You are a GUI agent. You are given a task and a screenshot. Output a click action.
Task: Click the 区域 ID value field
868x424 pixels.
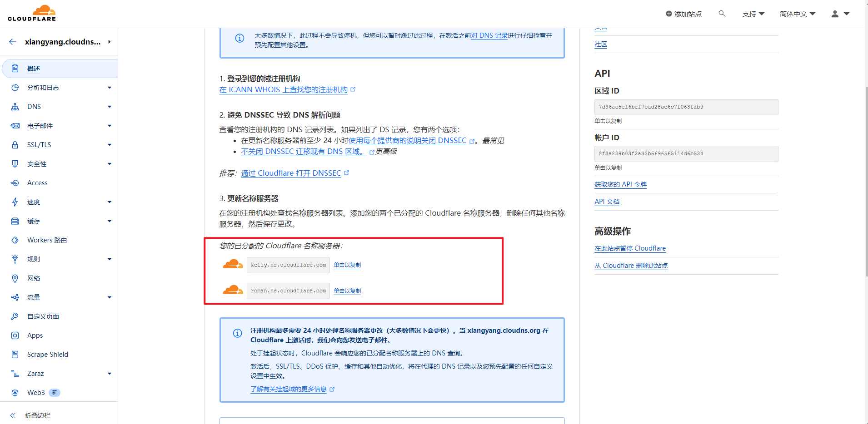pyautogui.click(x=686, y=107)
